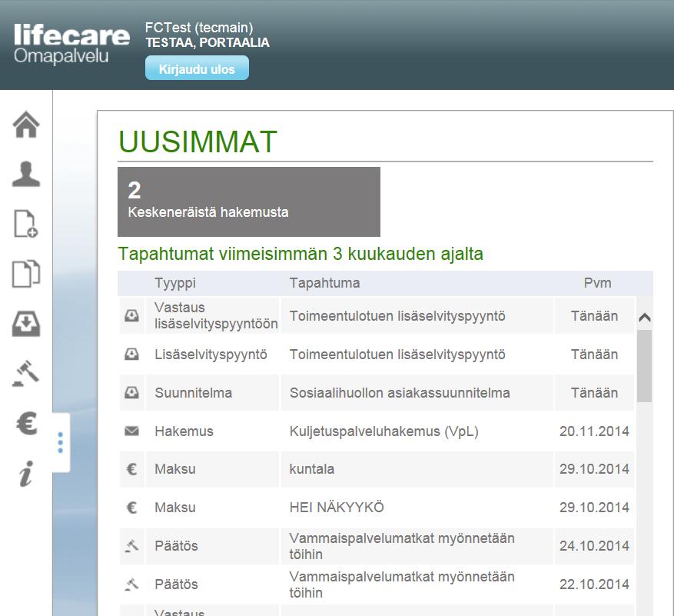Open the user profile icon in sidebar
Image resolution: width=674 pixels, height=616 pixels.
point(26,174)
